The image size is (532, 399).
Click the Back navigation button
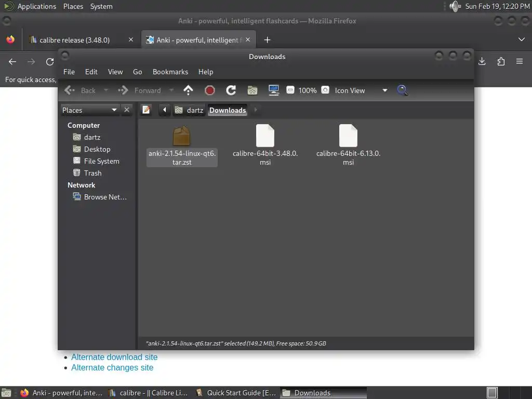point(80,90)
